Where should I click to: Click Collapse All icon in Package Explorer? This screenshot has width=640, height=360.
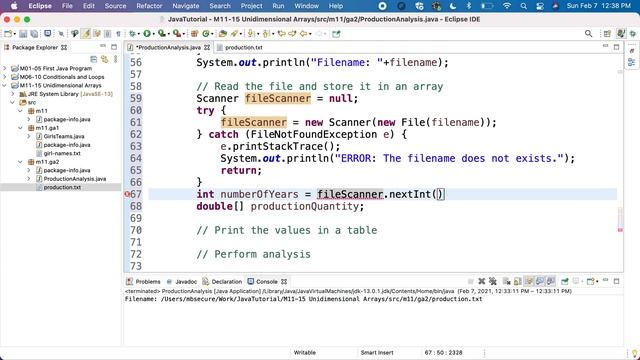[x=93, y=59]
